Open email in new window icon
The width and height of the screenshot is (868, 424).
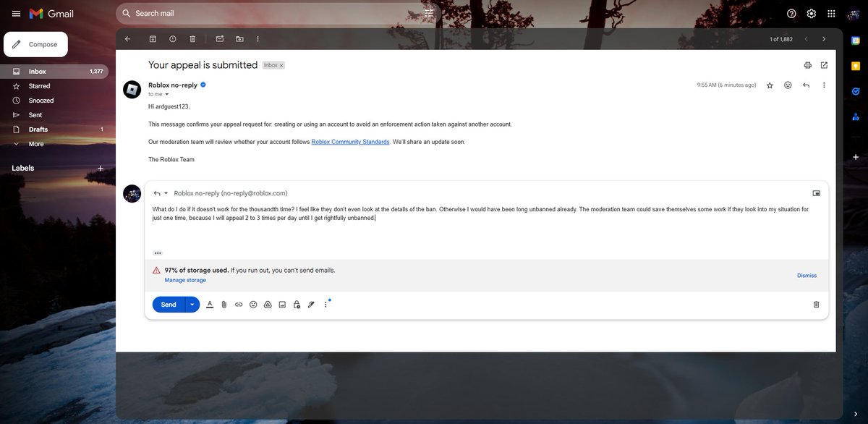(825, 65)
